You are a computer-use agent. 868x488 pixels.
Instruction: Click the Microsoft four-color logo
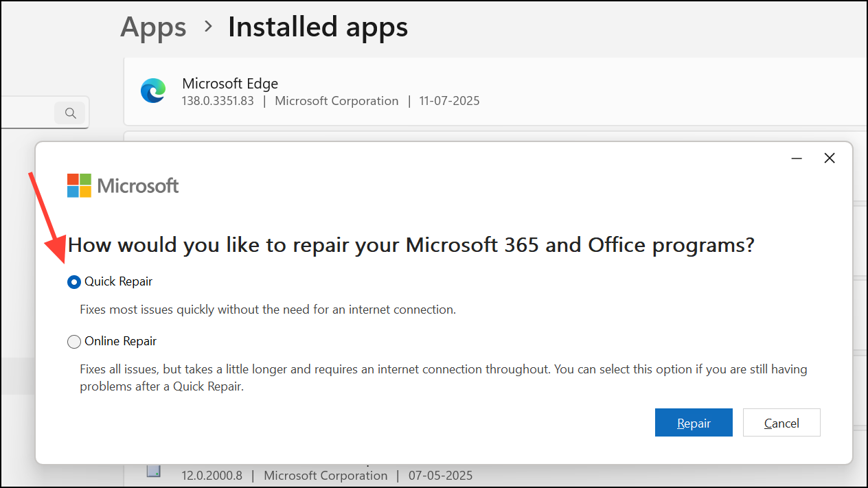click(x=79, y=185)
